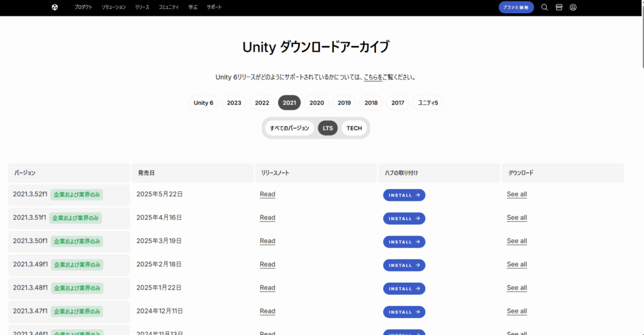Click the date 2025年2月18日
Image resolution: width=644 pixels, height=335 pixels.
tap(159, 264)
